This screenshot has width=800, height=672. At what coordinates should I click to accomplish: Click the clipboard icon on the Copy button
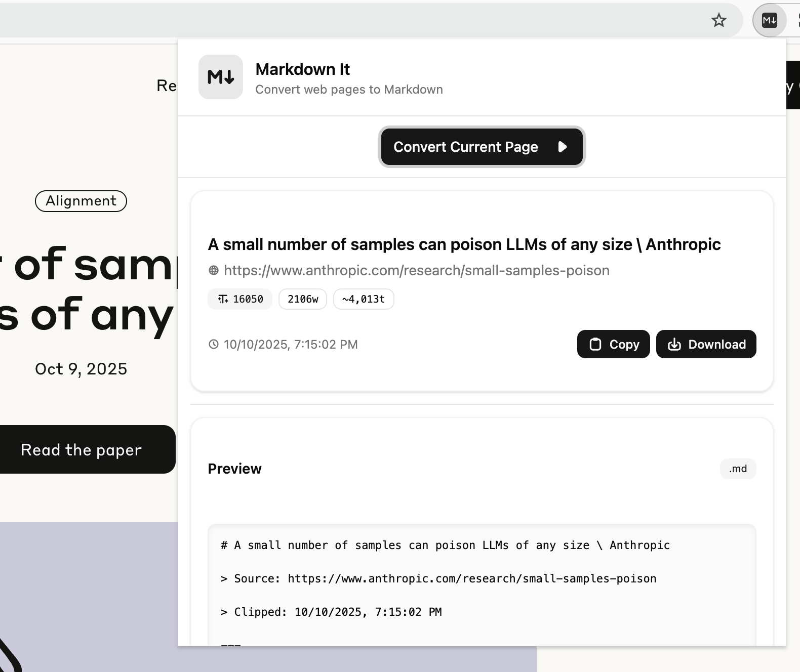pos(595,344)
